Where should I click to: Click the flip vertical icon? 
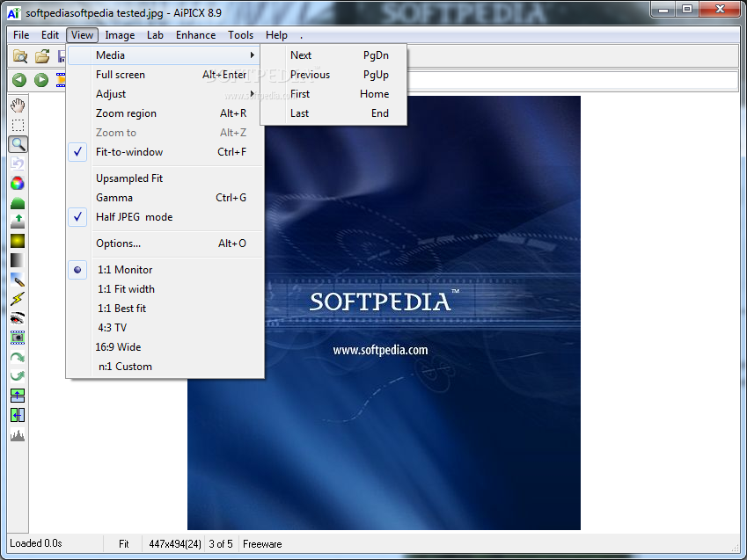[x=18, y=396]
